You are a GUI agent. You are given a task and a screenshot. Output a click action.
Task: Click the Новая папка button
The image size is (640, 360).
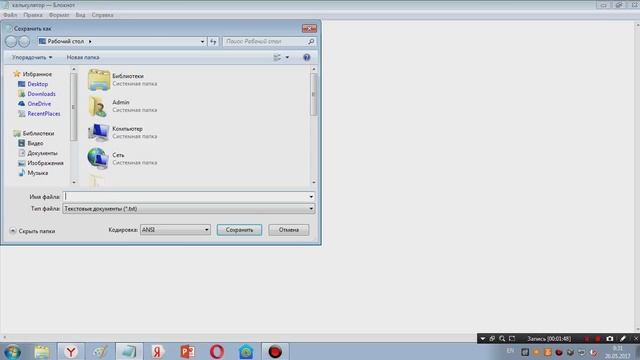coord(83,58)
